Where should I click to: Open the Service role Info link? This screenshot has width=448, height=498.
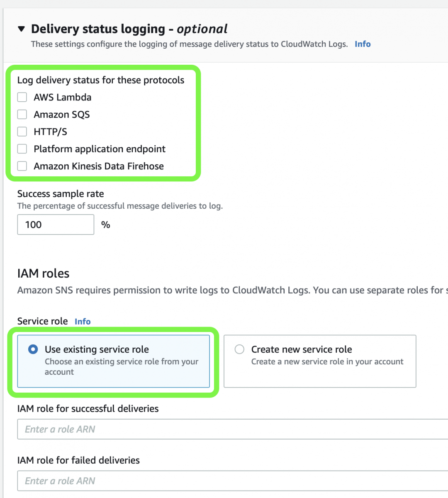pos(83,321)
